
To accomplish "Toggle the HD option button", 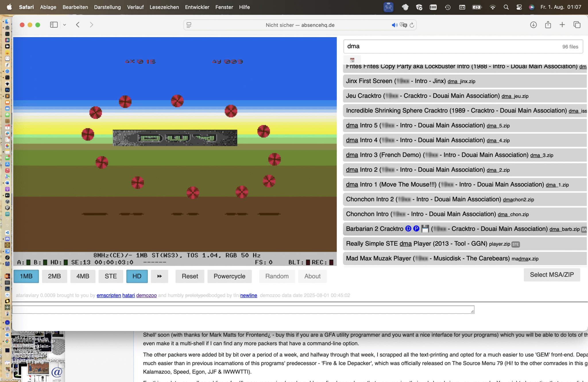I will pyautogui.click(x=137, y=276).
